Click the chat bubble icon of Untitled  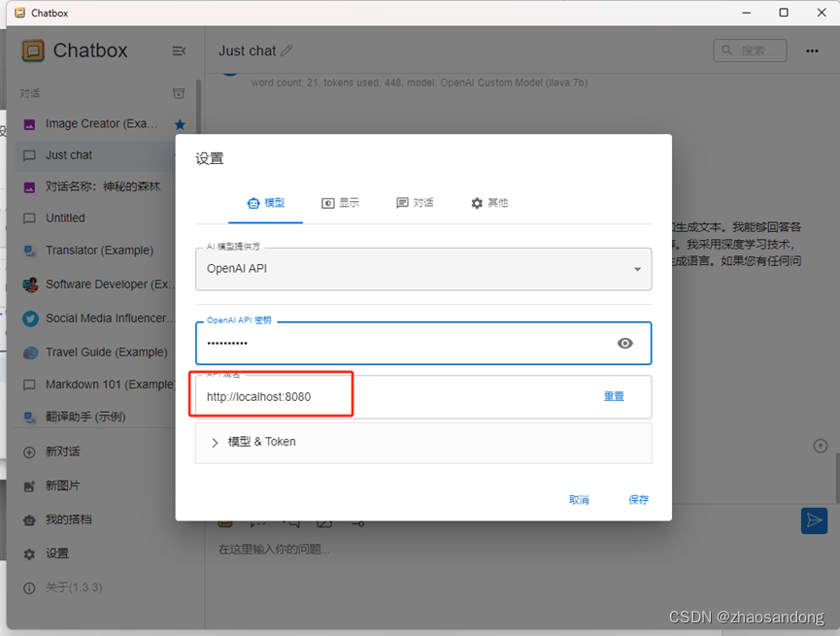[29, 218]
